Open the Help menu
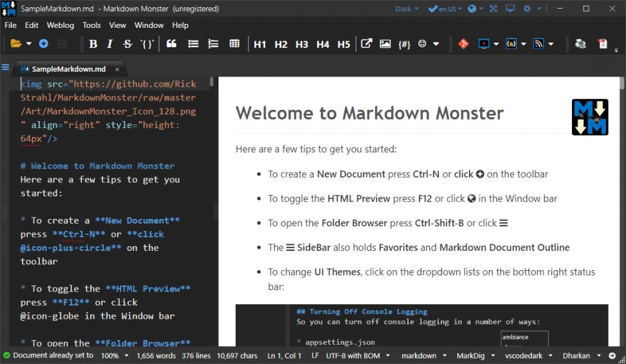This screenshot has width=626, height=364. coord(180,25)
